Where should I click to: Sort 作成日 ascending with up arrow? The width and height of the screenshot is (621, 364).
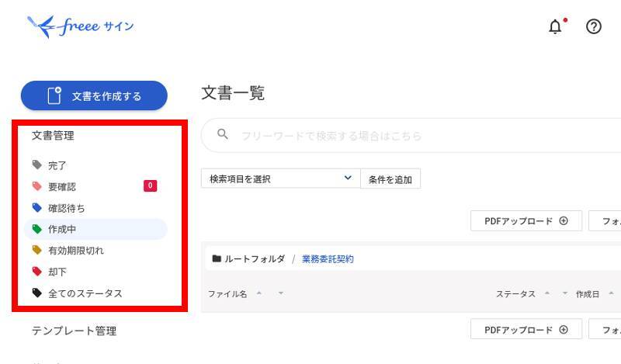(611, 293)
